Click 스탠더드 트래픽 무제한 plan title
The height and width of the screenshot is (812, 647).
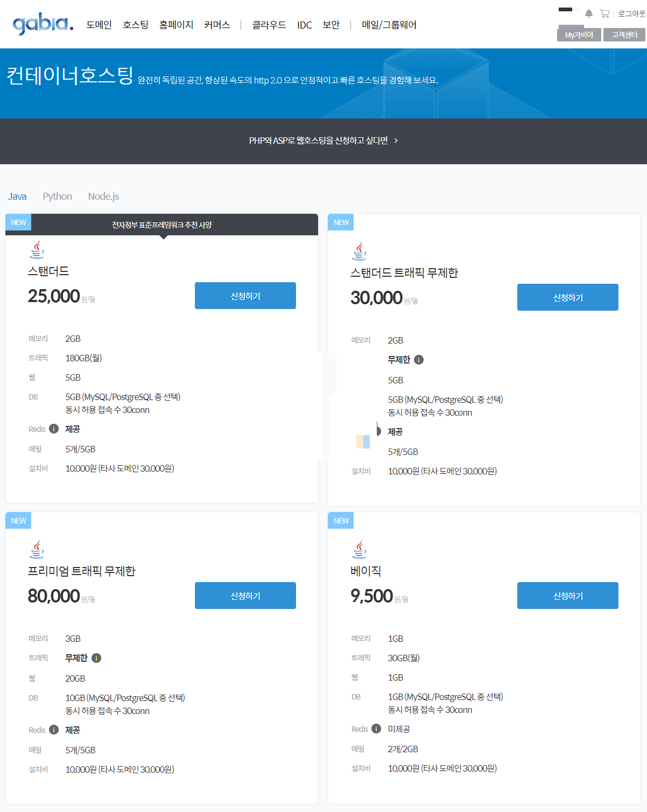pyautogui.click(x=404, y=273)
